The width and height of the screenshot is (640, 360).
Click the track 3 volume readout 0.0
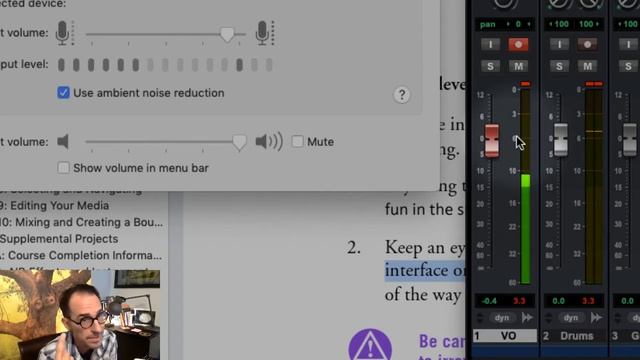(627, 301)
